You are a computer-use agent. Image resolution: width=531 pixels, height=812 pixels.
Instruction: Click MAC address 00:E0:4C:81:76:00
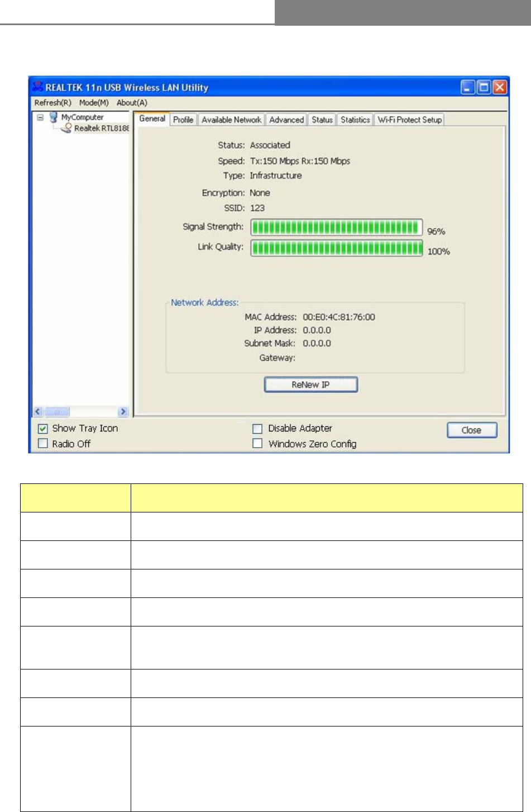(x=339, y=317)
